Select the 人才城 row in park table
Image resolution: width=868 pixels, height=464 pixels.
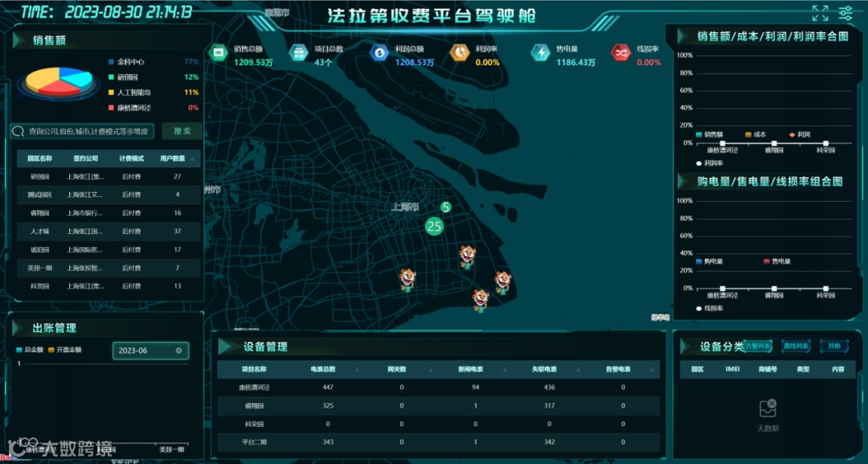pyautogui.click(x=108, y=232)
